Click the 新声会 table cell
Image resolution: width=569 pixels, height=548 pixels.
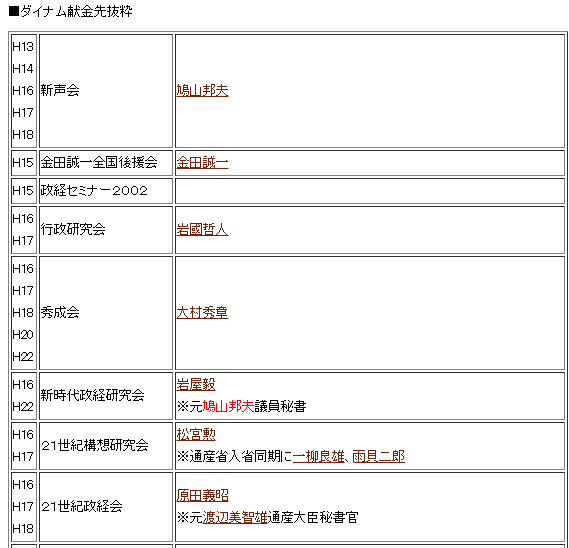point(106,91)
